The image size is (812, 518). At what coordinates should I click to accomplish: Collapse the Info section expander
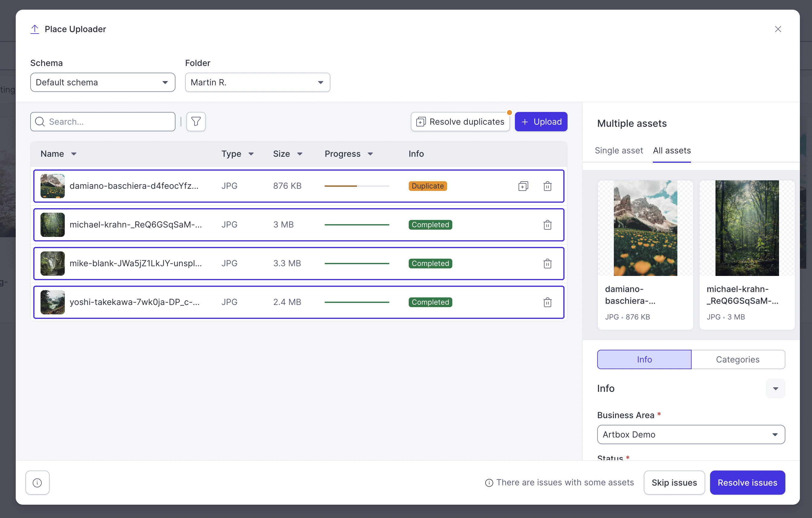pyautogui.click(x=775, y=388)
